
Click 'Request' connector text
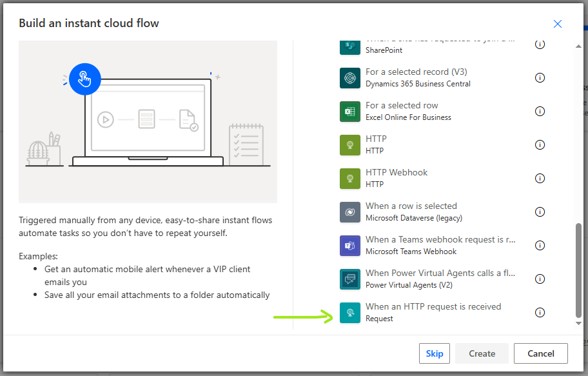click(x=379, y=319)
